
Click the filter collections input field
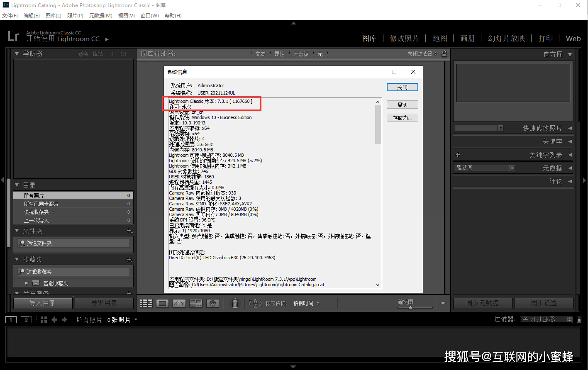pyautogui.click(x=74, y=272)
